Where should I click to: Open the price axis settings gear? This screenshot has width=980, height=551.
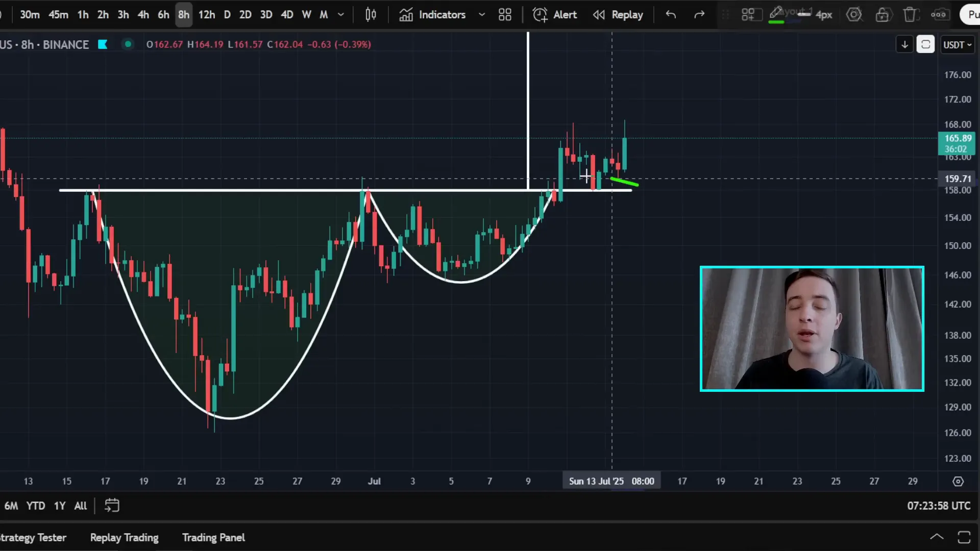pos(958,482)
